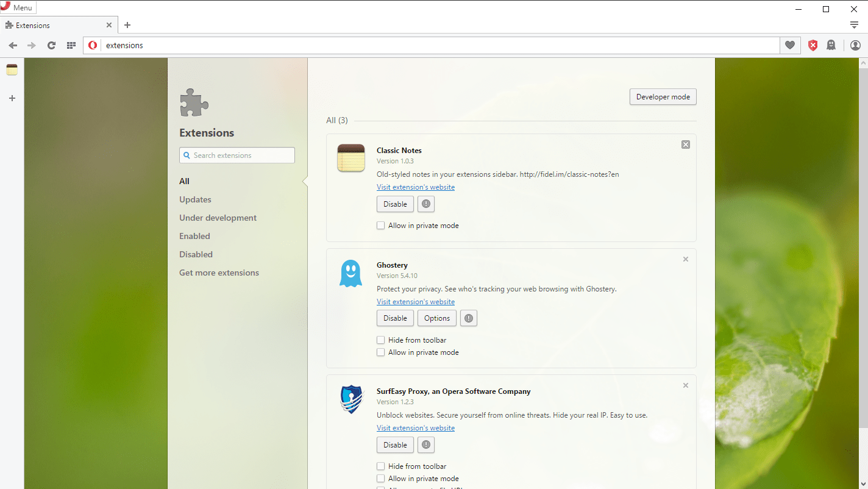
Task: Remove Ghostery with X button
Action: coord(686,259)
